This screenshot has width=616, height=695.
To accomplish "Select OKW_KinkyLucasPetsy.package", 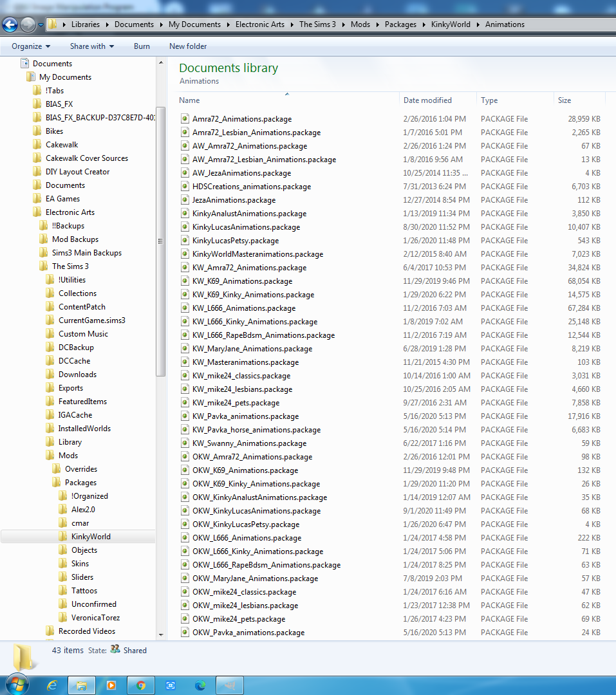I will coord(246,524).
